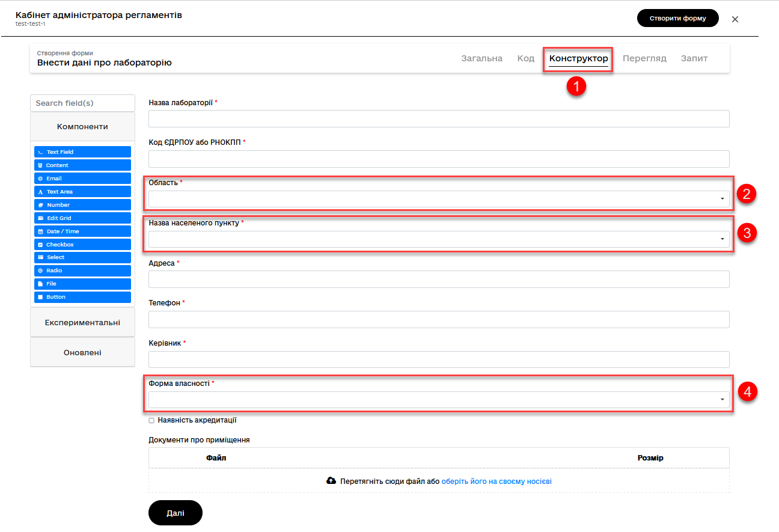Switch to the Код tab
779x532 pixels.
point(526,58)
